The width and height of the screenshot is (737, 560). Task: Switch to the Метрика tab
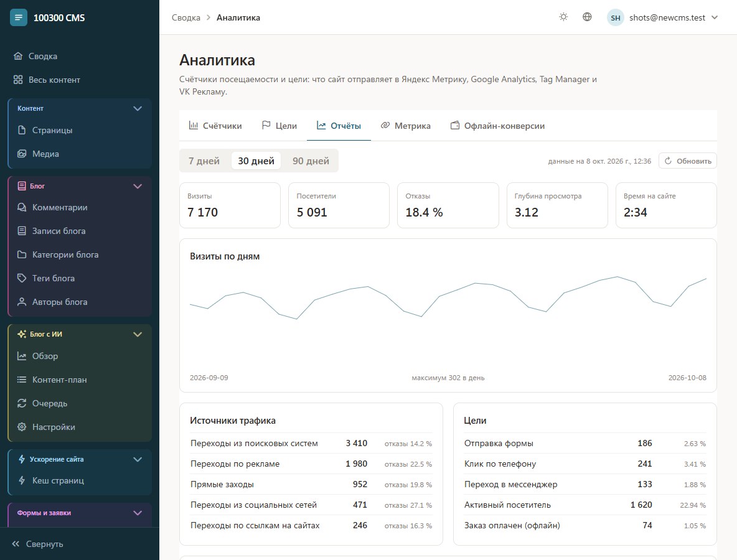[406, 126]
